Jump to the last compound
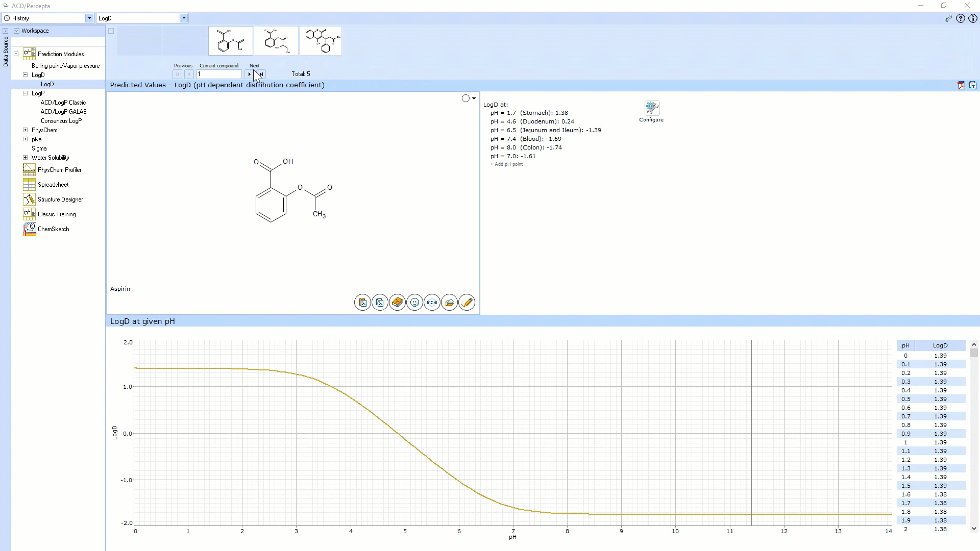 tap(261, 74)
